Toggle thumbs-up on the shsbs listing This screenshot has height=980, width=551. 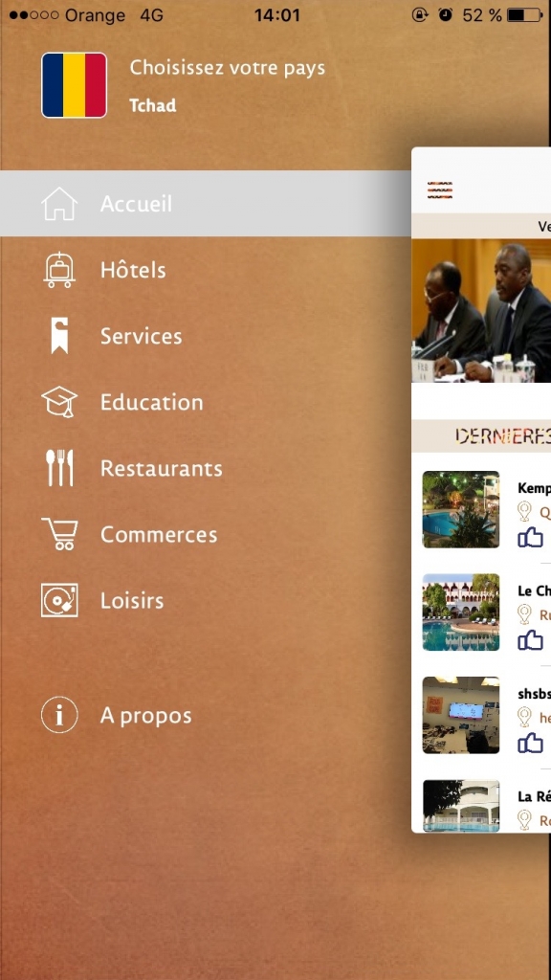coord(530,743)
